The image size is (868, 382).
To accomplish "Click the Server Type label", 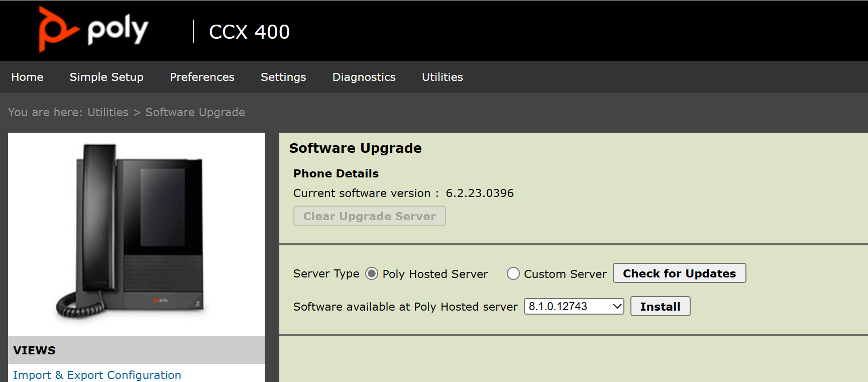I will click(x=326, y=273).
